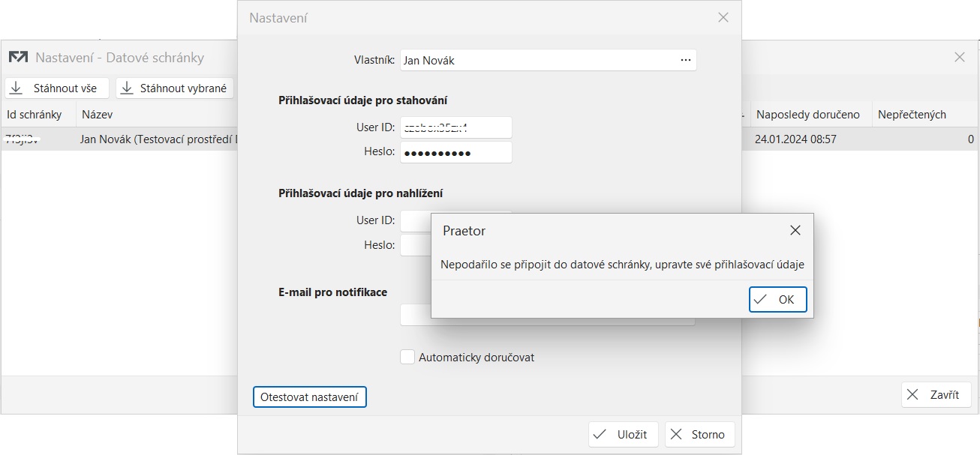Close the Praetor error dialog
Screen dimensions: 980x455
tap(795, 230)
